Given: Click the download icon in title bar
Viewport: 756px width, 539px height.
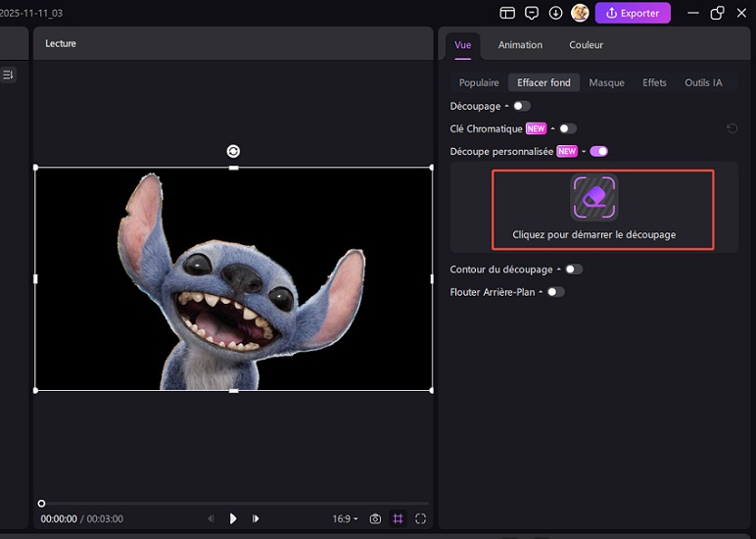Looking at the screenshot, I should [555, 13].
